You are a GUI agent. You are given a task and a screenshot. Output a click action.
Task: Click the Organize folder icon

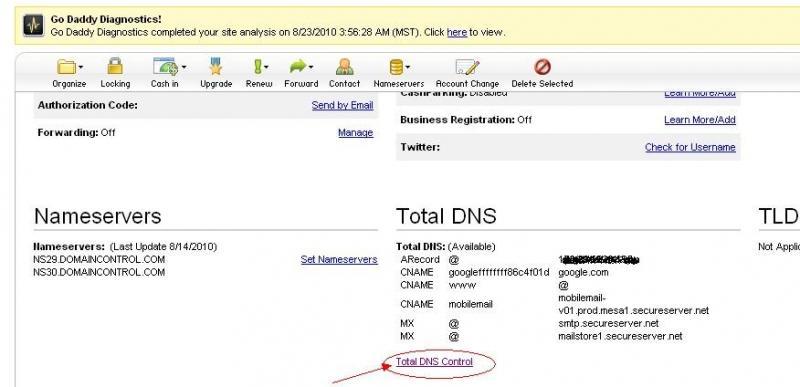[x=66, y=67]
